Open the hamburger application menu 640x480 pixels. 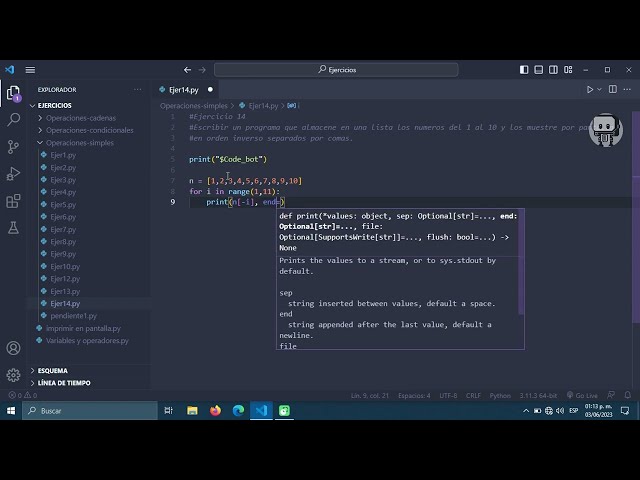pyautogui.click(x=30, y=70)
